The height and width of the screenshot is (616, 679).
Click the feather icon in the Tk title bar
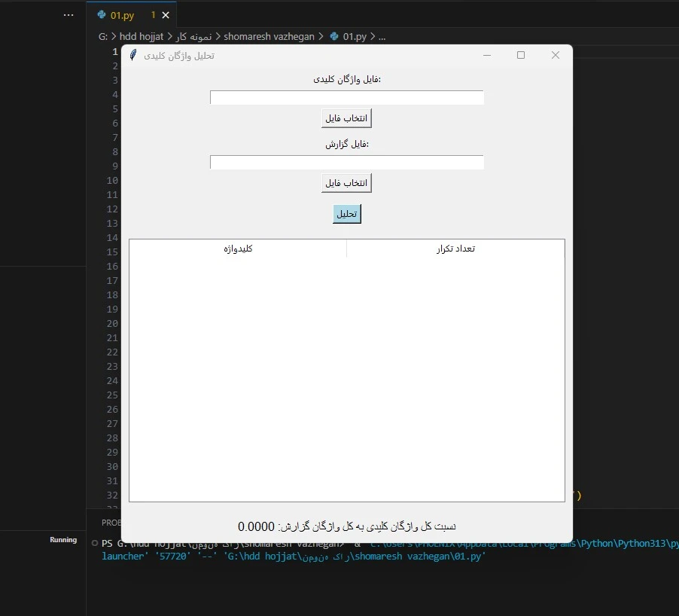click(x=133, y=55)
